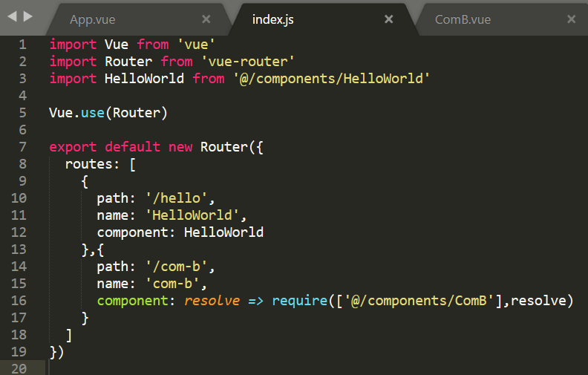This screenshot has width=588, height=375.
Task: Click HelloWorld identifier in line 3 import
Action: pyautogui.click(x=144, y=79)
